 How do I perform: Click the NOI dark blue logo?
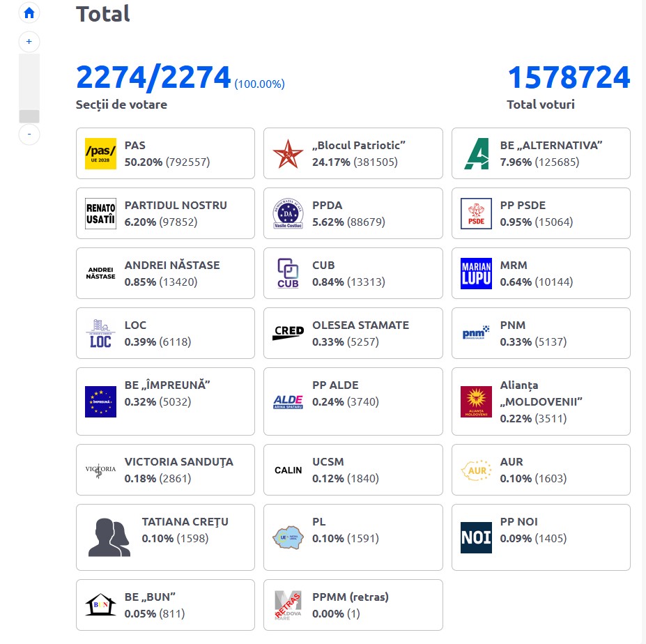476,537
